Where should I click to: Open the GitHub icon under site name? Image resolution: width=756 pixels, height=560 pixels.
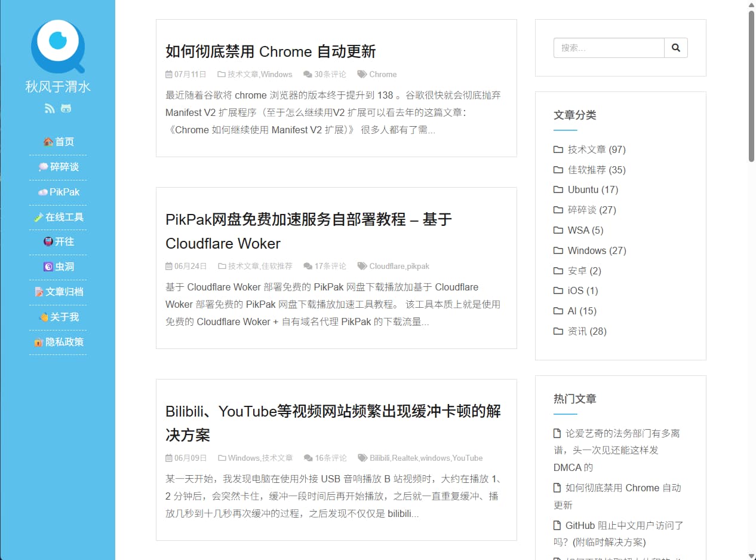click(66, 108)
